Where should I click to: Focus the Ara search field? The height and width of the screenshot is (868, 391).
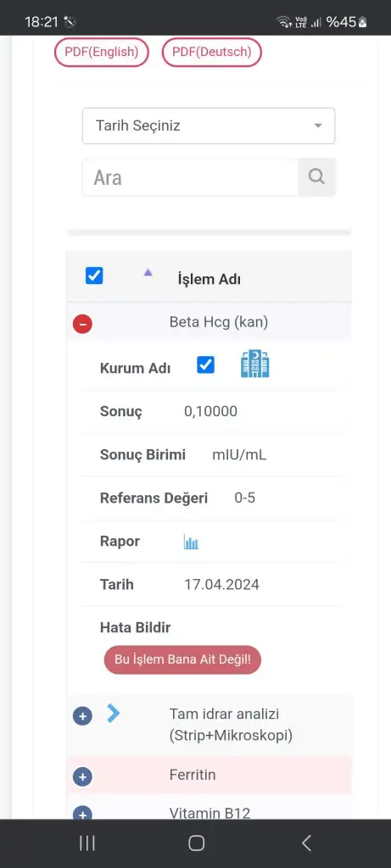190,177
